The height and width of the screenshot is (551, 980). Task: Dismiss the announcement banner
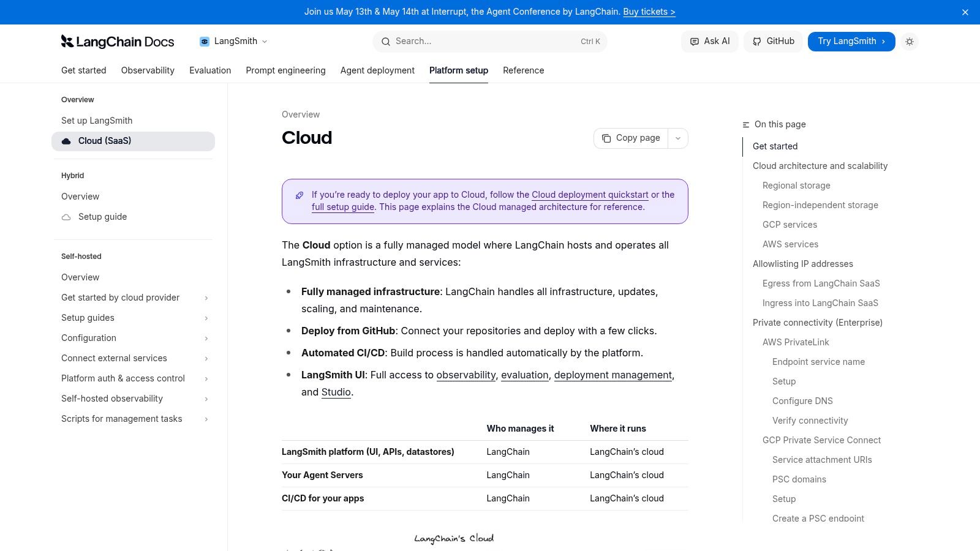tap(965, 12)
